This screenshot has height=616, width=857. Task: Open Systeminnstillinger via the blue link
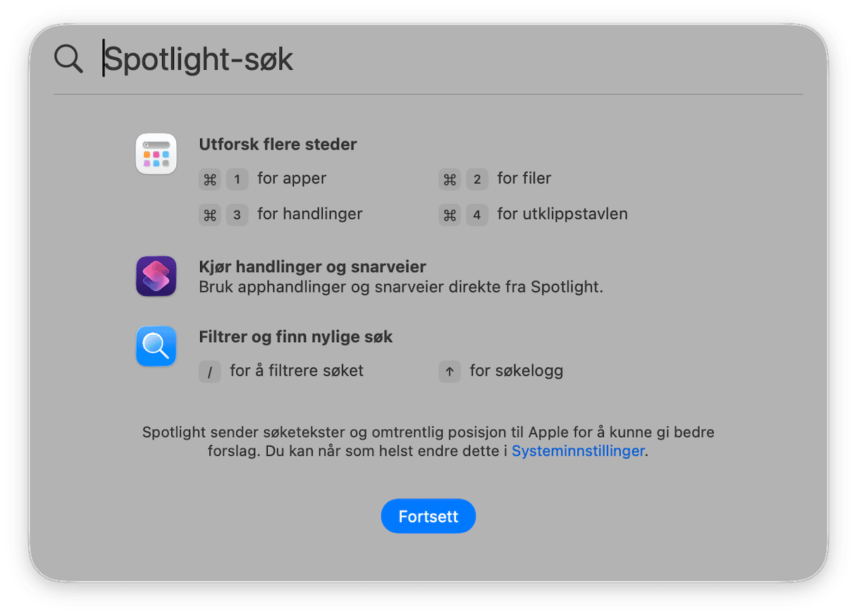577,451
